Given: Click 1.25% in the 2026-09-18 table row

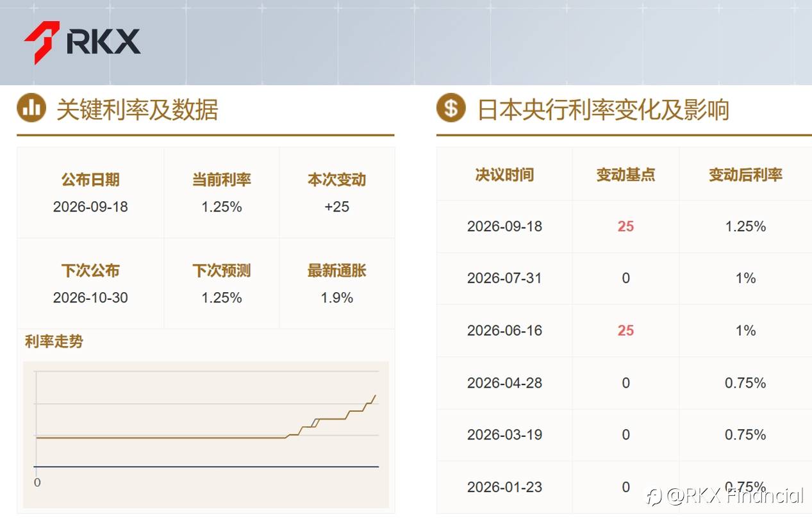Looking at the screenshot, I should [745, 227].
